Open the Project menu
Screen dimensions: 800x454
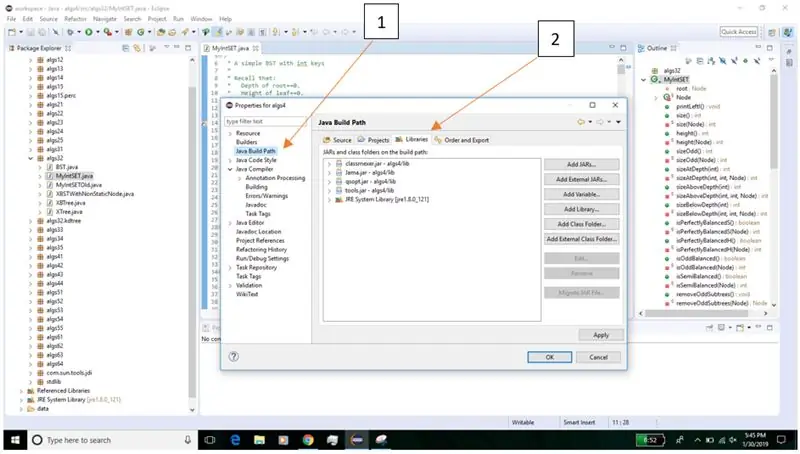pyautogui.click(x=157, y=19)
